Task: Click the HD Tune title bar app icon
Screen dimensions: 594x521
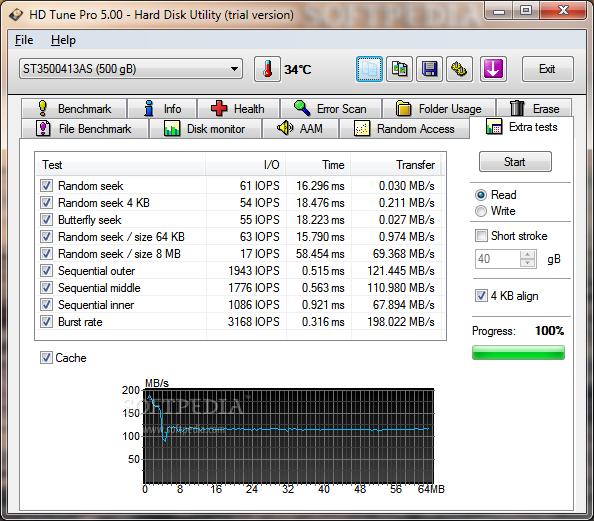Action: [x=16, y=15]
